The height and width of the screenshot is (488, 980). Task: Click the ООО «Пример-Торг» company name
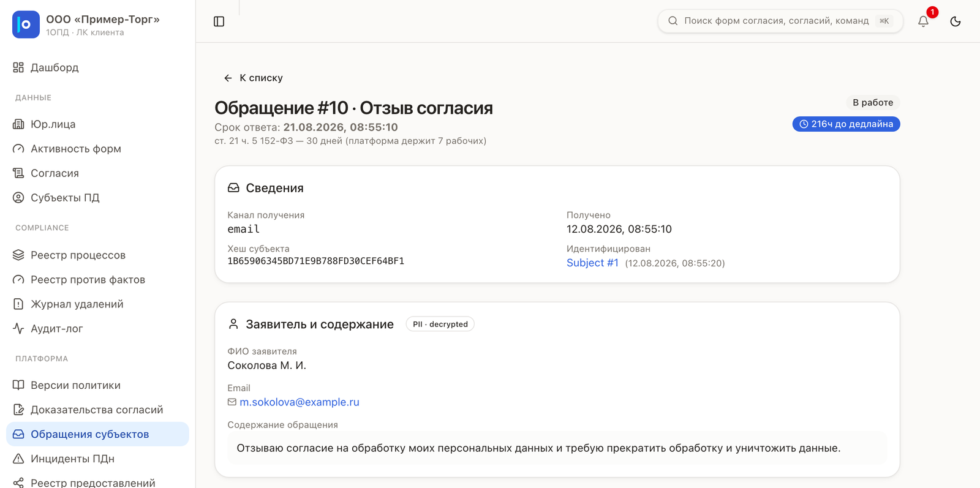(103, 19)
